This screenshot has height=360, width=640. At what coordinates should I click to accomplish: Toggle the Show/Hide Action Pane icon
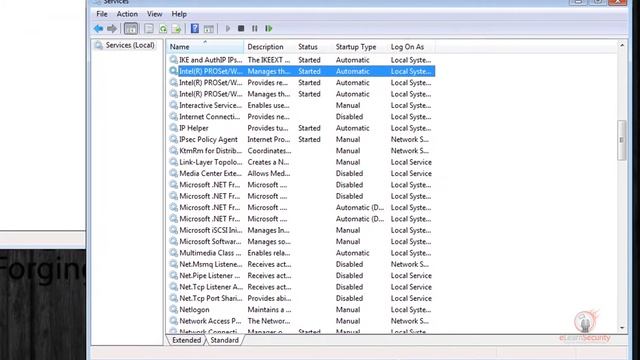(209, 29)
